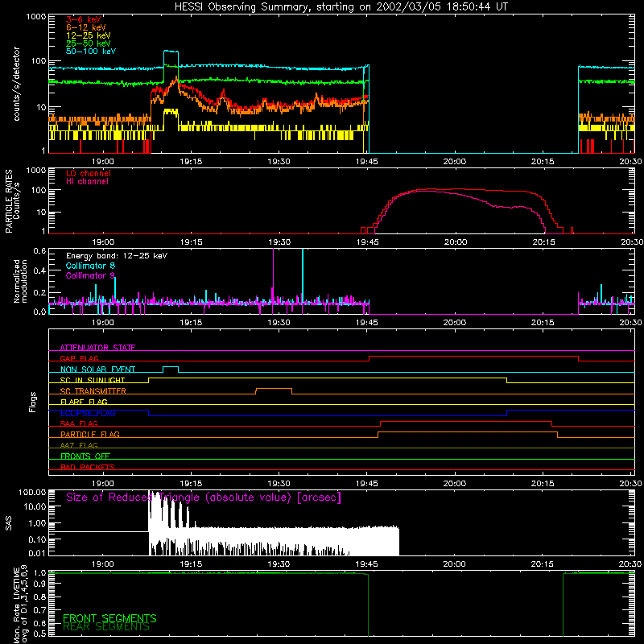Image resolution: width=644 pixels, height=644 pixels.
Task: Click the HESSI Observing Summary title text
Action: coord(341,6)
